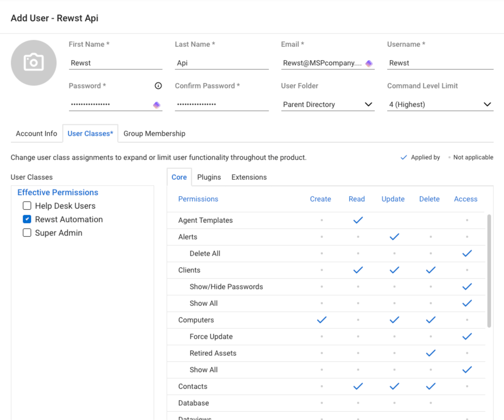Uncheck the Rewst Automation user class
The image size is (504, 420).
tap(27, 219)
